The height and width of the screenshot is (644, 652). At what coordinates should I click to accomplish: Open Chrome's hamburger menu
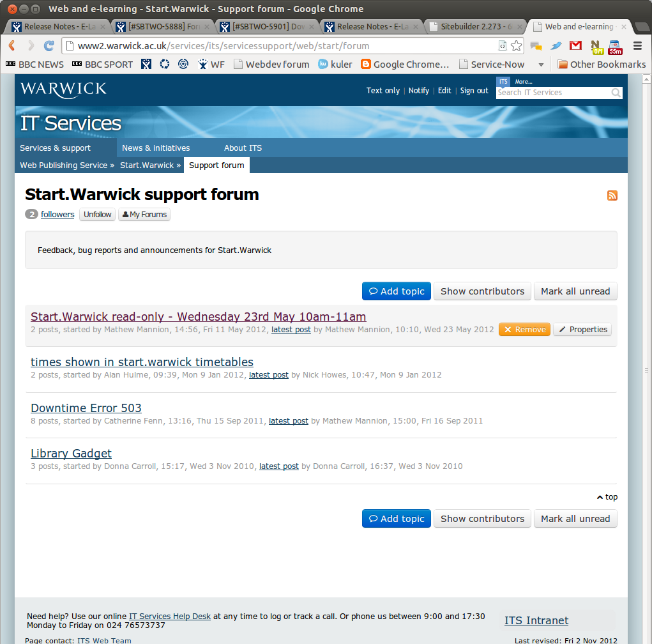(637, 46)
